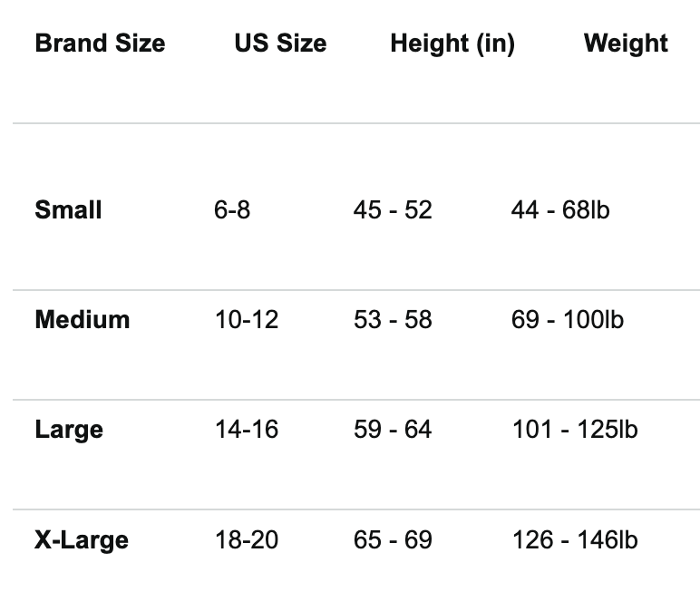Click the 6-8 US size cell
Screen dimensions: 700x611
point(232,209)
